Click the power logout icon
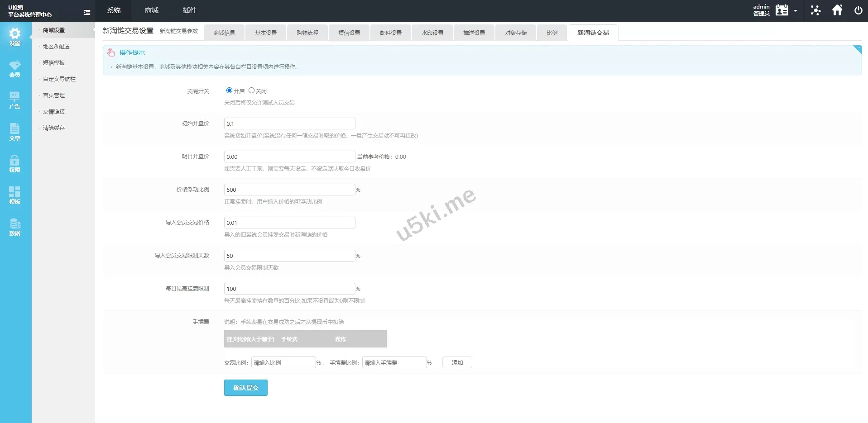Screen dimensions: 868x423 tap(858, 10)
